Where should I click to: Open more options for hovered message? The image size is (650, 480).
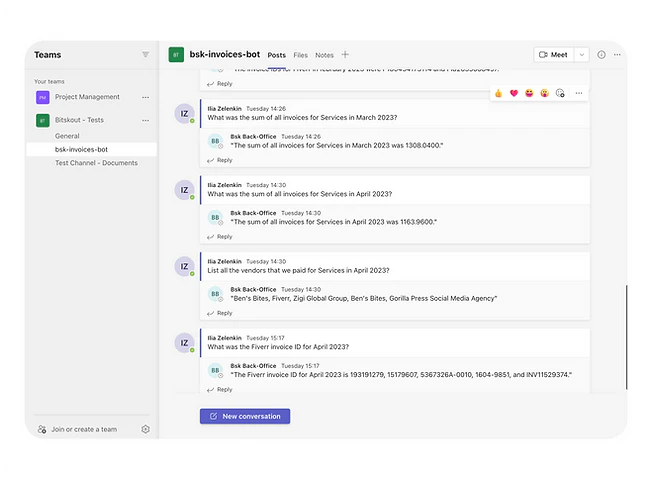[579, 93]
